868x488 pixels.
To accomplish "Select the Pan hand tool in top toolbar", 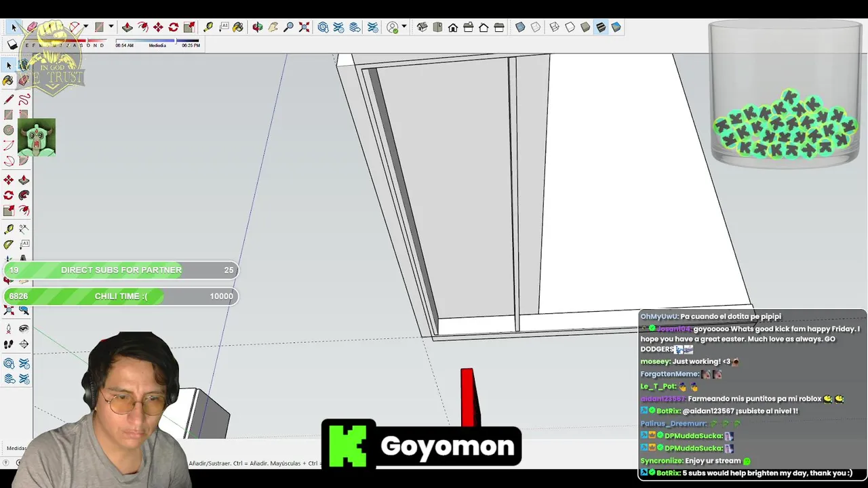I will [273, 27].
